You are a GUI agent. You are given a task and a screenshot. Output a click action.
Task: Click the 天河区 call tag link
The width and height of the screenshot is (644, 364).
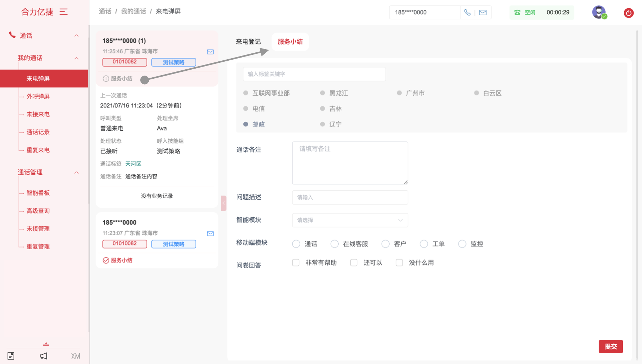pyautogui.click(x=133, y=164)
